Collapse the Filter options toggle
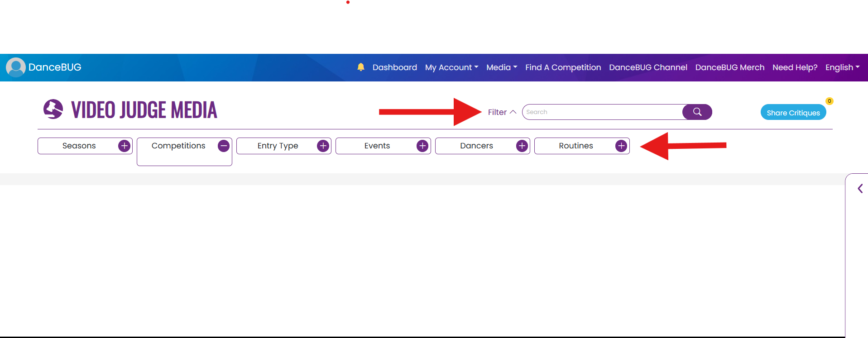Screen dimensions: 868x338 tap(502, 112)
